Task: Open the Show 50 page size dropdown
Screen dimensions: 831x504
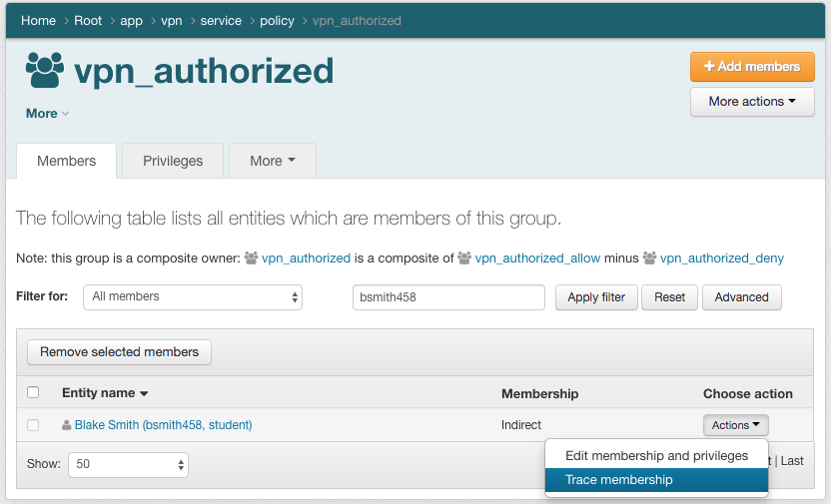Action: pyautogui.click(x=128, y=464)
